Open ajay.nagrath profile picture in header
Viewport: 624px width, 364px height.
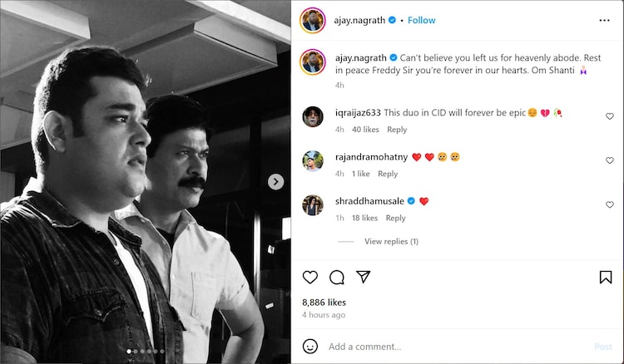312,20
